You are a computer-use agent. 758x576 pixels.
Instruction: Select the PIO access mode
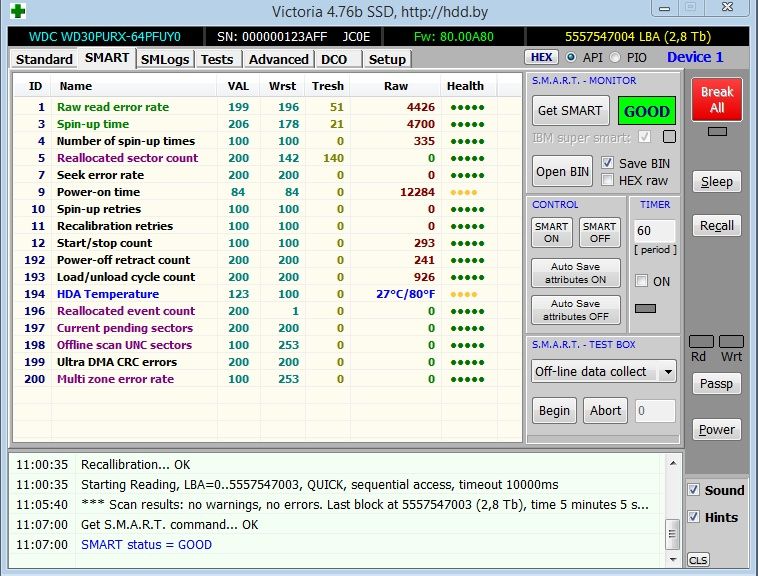pos(615,58)
